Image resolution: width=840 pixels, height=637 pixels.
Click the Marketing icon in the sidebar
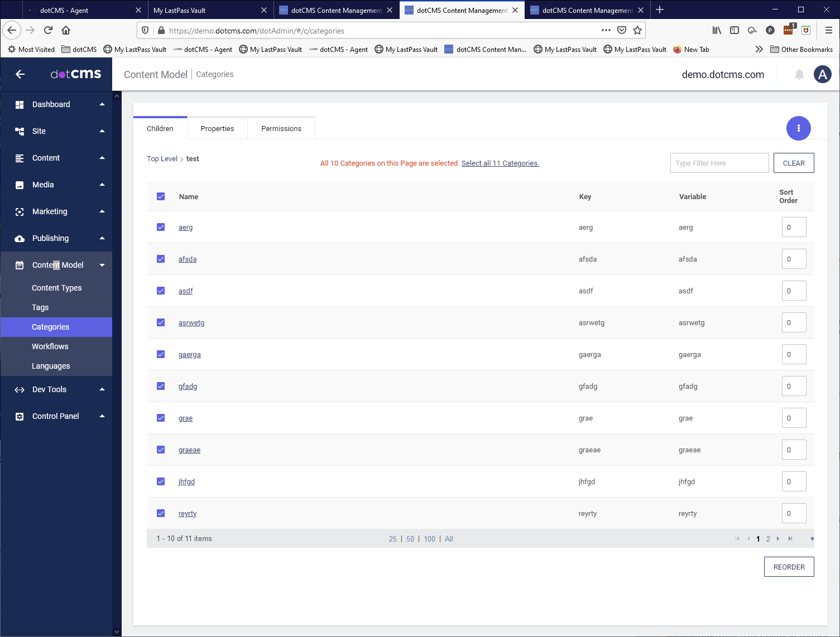20,211
